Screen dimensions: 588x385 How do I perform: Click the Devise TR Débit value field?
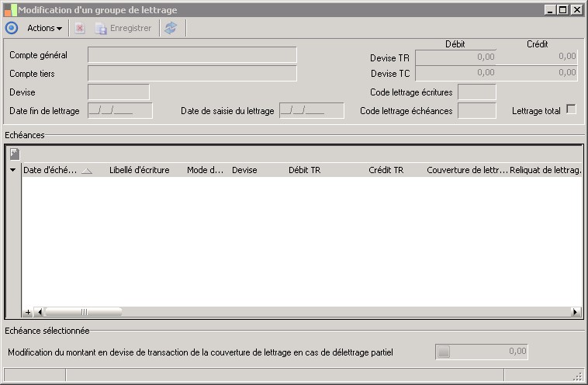click(455, 57)
